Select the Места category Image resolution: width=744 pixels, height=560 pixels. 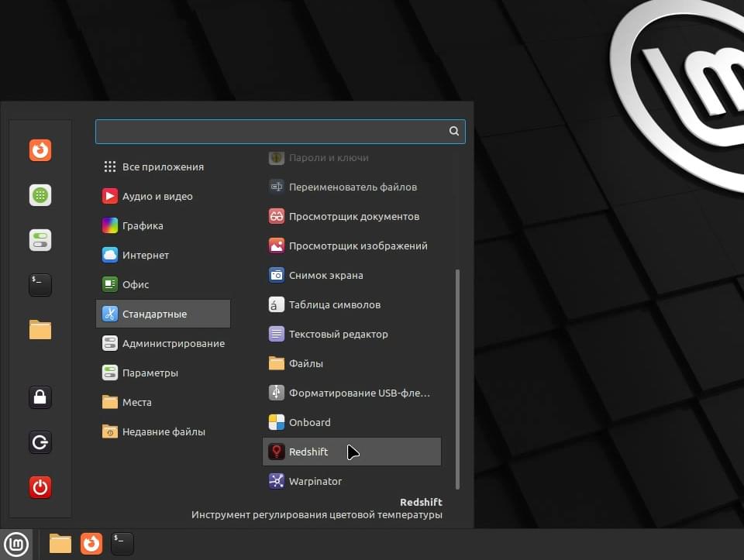(164, 402)
